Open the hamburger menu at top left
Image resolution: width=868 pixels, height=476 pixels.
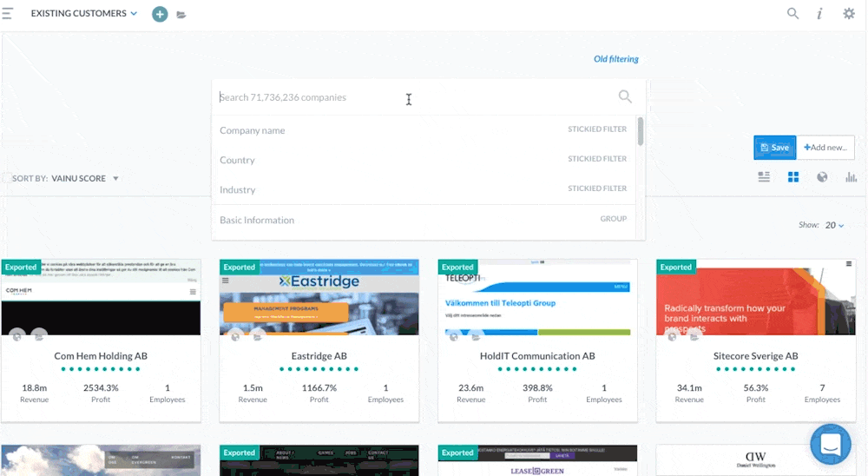tap(8, 14)
